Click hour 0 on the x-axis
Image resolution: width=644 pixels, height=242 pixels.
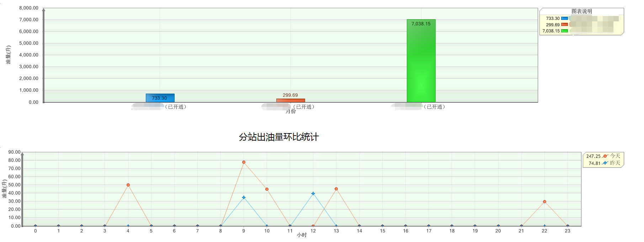pyautogui.click(x=35, y=231)
